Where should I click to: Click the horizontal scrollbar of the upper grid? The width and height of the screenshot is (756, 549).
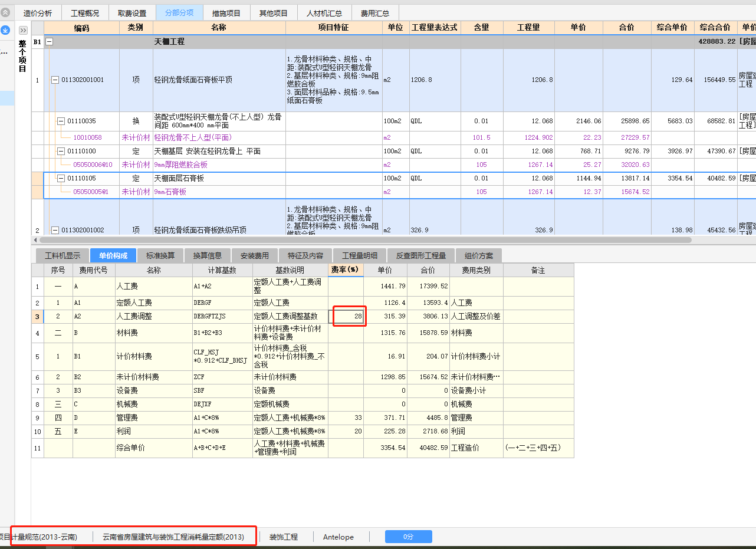click(x=366, y=240)
